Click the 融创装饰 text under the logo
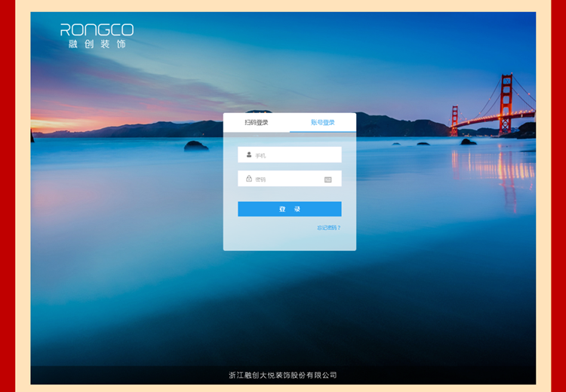Viewport: 566px width, 392px height. click(97, 44)
